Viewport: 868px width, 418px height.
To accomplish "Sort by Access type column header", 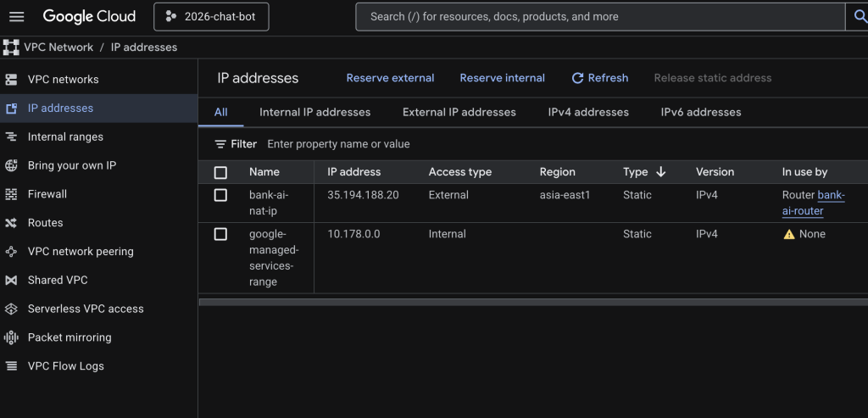I will point(460,172).
